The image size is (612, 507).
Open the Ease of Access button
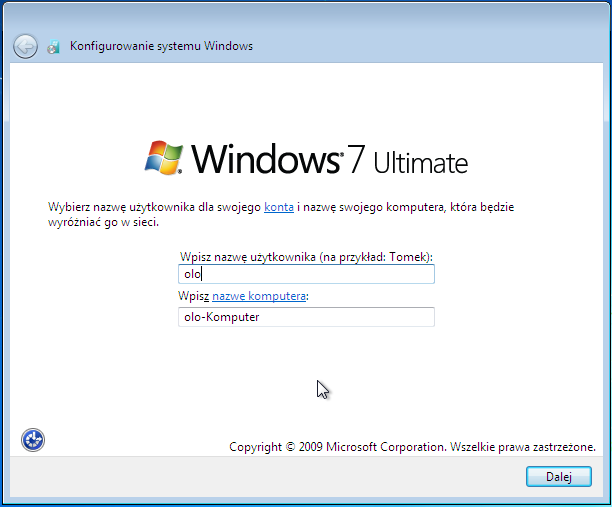click(33, 440)
